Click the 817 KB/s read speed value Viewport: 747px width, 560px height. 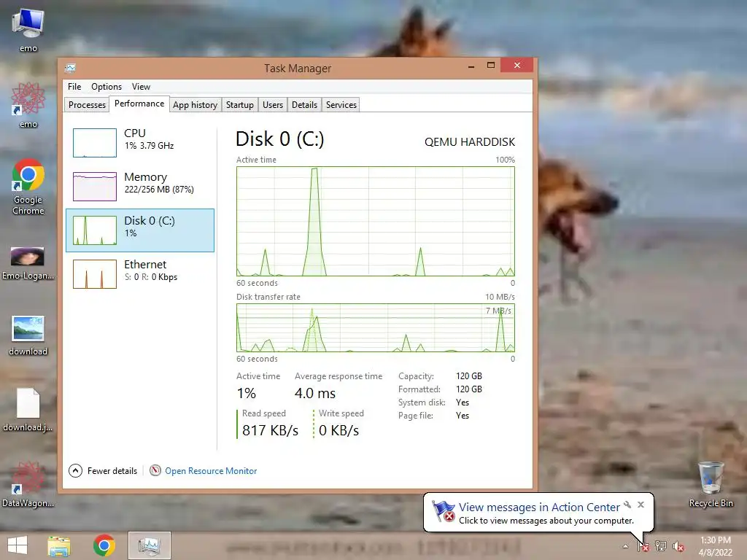tap(270, 430)
